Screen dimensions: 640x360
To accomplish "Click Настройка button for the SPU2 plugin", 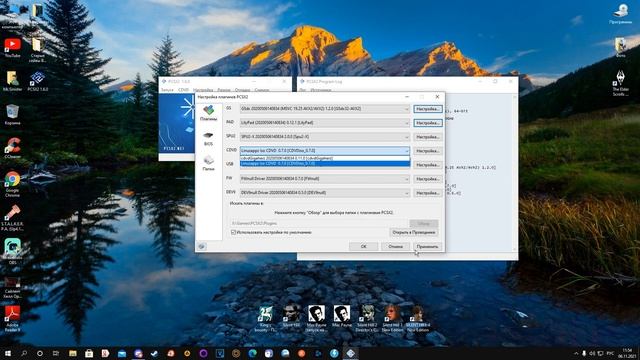I will coord(427,137).
